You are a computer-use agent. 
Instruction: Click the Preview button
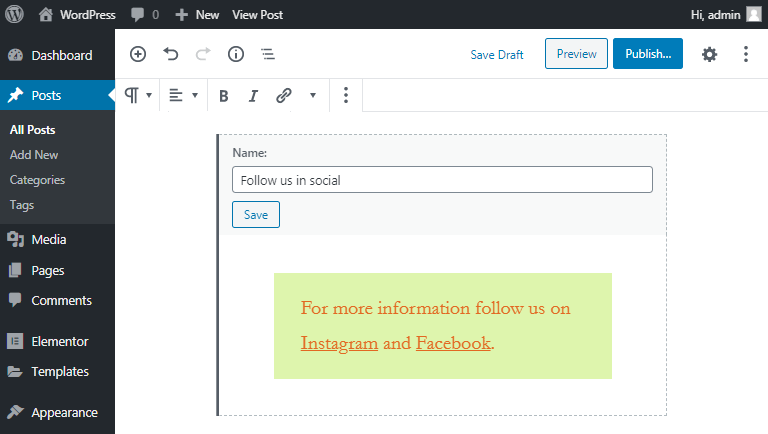click(576, 53)
